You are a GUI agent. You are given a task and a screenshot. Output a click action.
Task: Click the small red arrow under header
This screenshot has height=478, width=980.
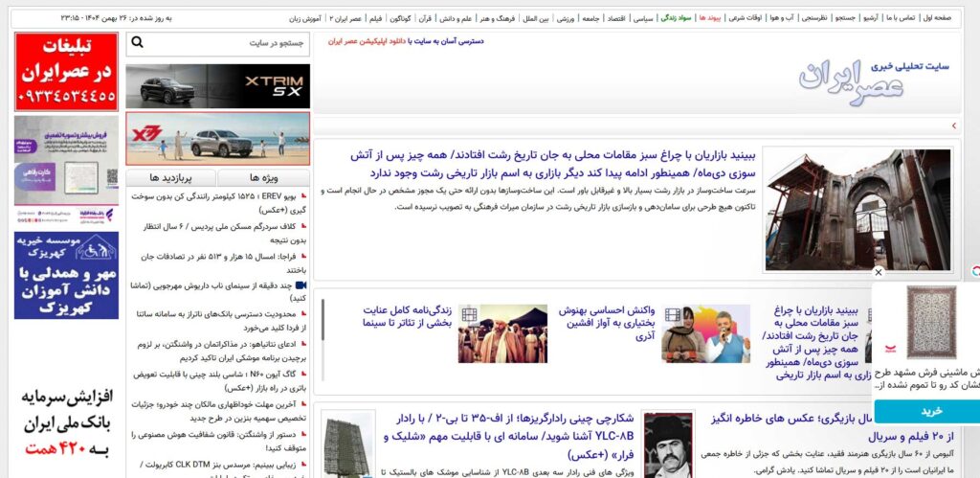tap(953, 126)
